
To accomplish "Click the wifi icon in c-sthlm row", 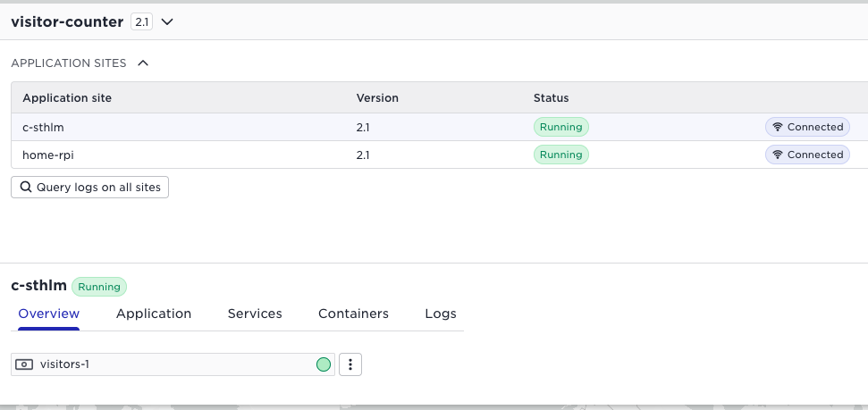I will (778, 127).
